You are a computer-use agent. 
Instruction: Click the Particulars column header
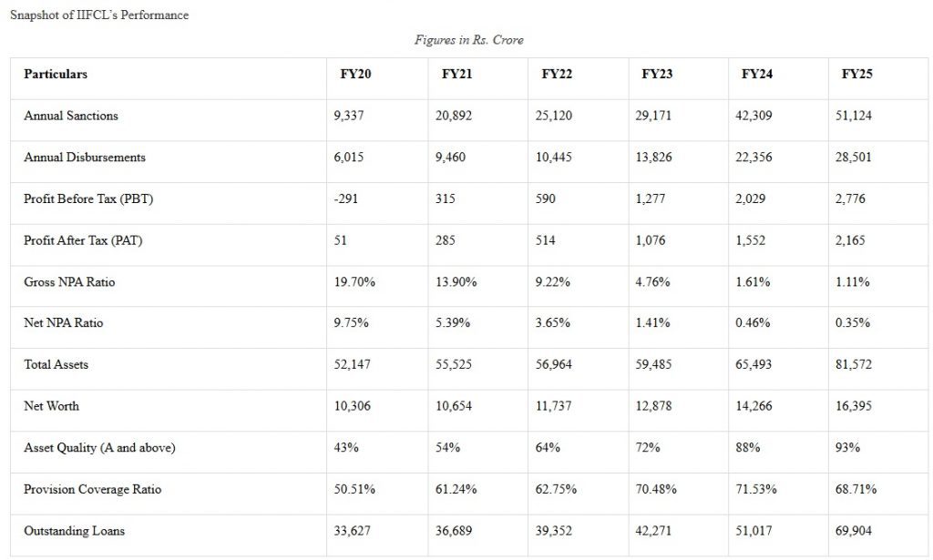pyautogui.click(x=56, y=75)
